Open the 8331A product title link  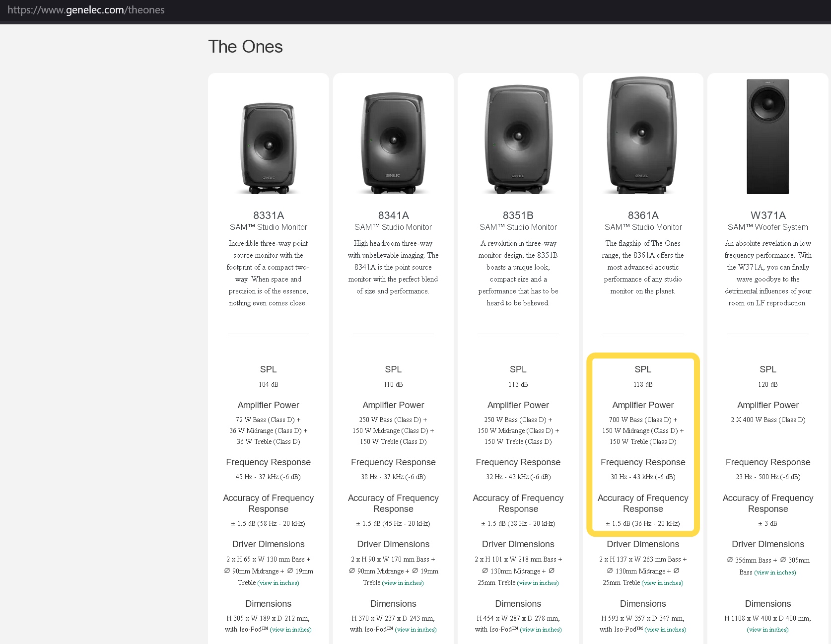click(268, 215)
